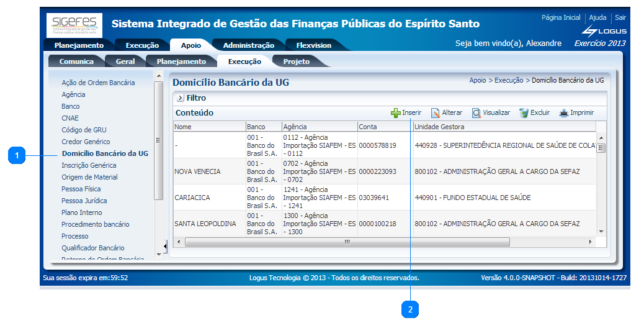Click the Sair logout link

click(620, 18)
